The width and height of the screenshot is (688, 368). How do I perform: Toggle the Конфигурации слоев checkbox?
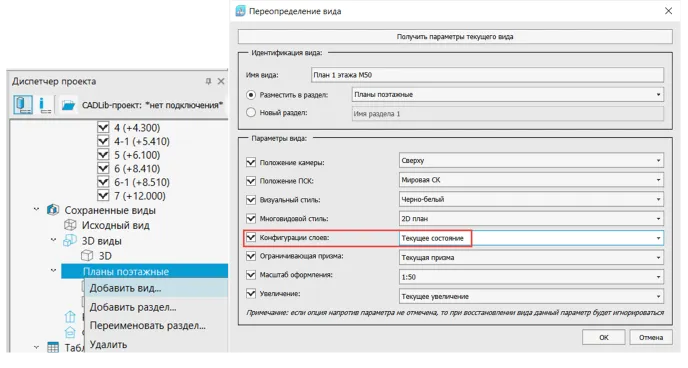[x=251, y=238]
